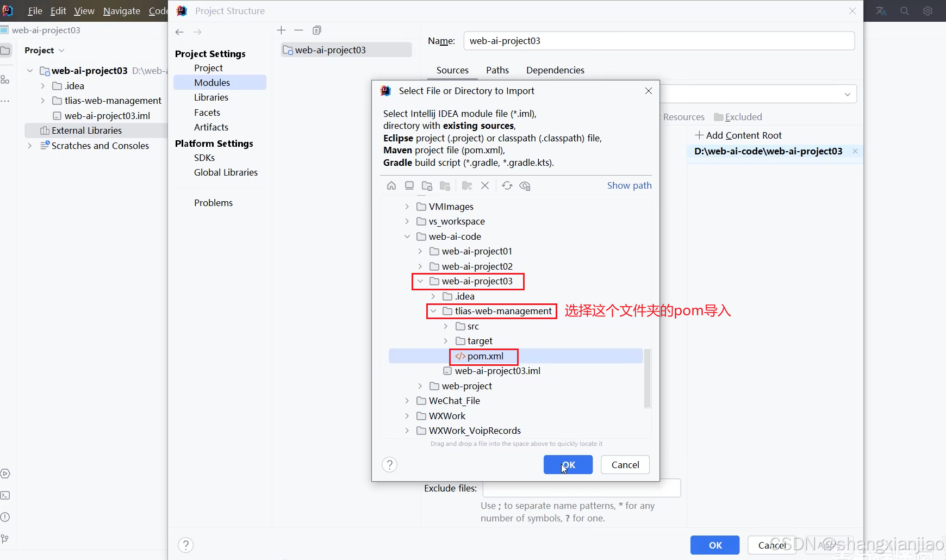
Task: Select web-ai-project03.iml in file chooser
Action: point(491,371)
